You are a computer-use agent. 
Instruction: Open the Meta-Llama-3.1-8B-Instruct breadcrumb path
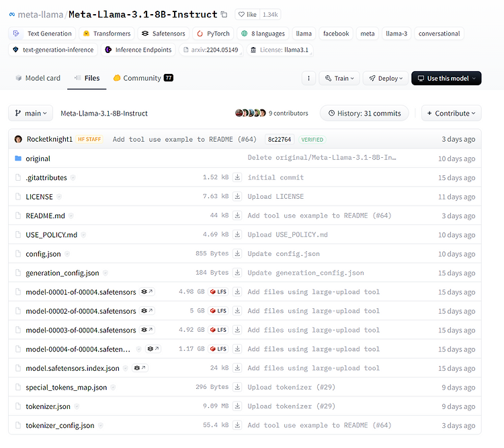click(x=103, y=113)
